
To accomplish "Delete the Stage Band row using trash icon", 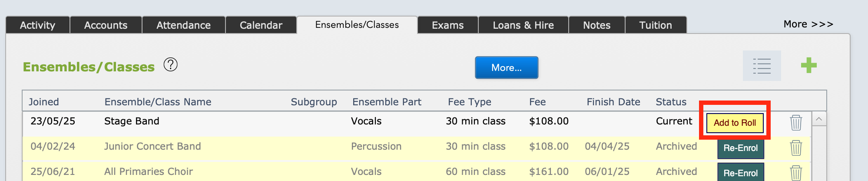I will [x=796, y=123].
